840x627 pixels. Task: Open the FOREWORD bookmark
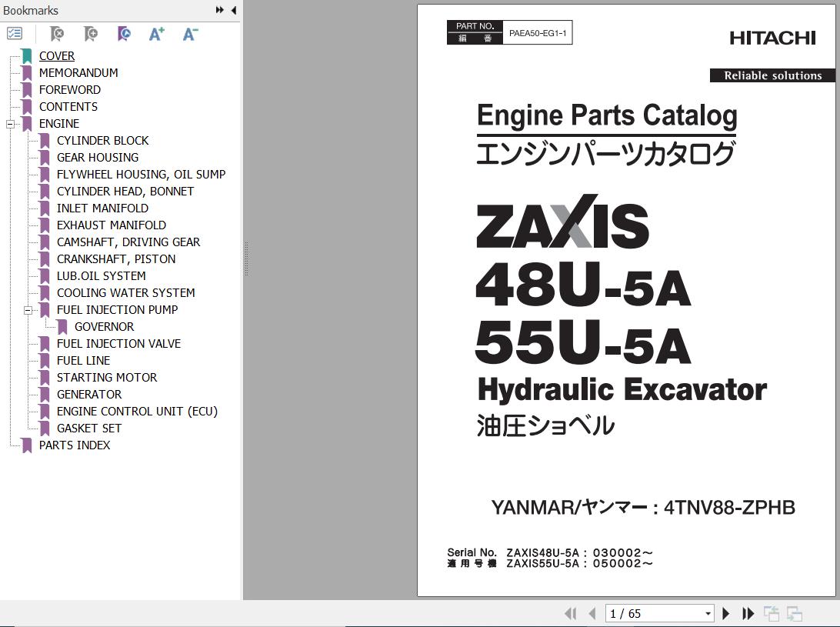70,89
